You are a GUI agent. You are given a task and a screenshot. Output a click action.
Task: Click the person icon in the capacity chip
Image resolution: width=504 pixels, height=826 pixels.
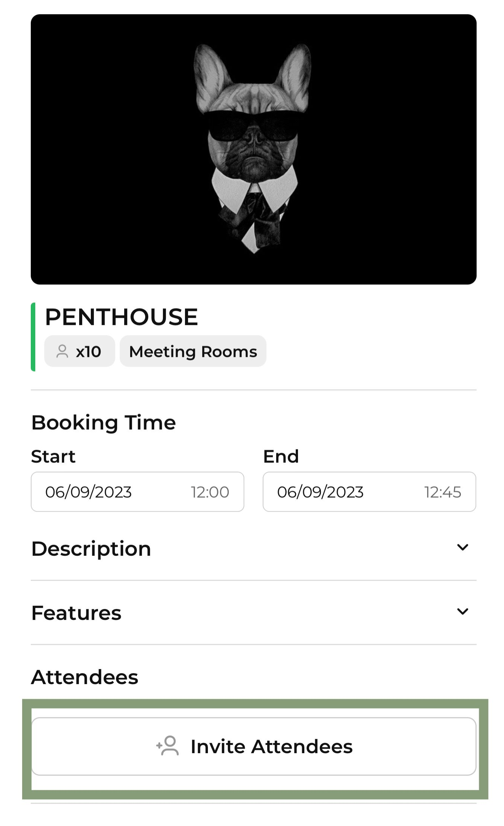[62, 351]
